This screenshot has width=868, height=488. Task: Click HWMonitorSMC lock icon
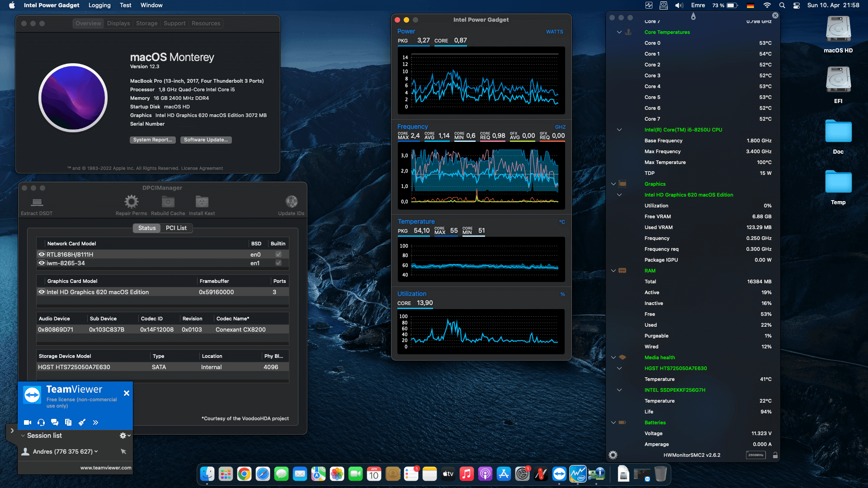coord(775,455)
